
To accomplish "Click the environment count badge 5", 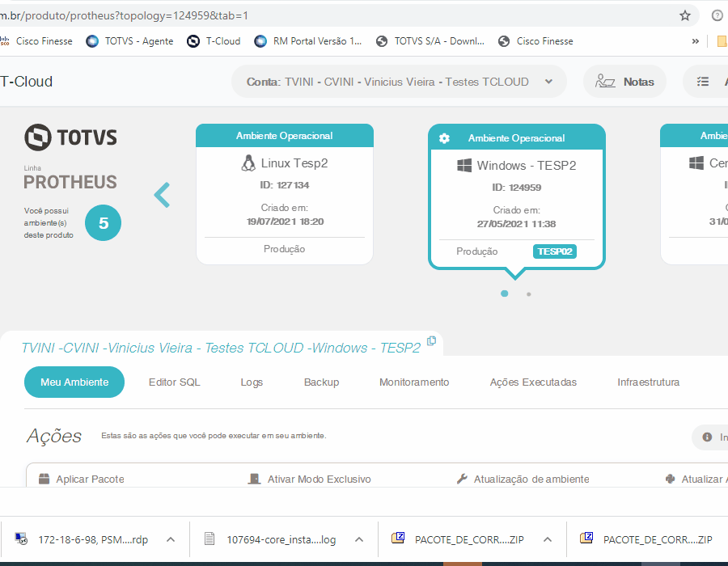I will pos(103,222).
